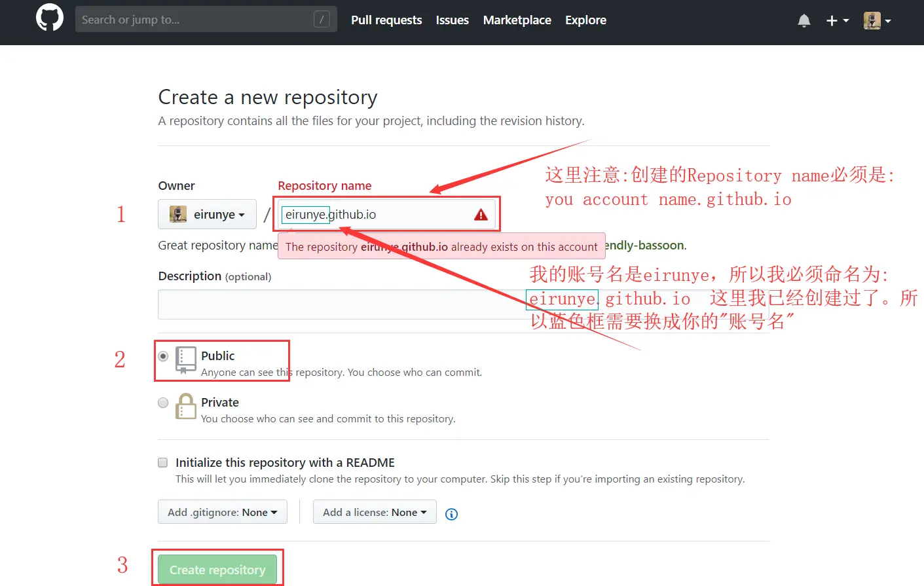Open the Owner eirunye dropdown
The height and width of the screenshot is (586, 924).
207,214
